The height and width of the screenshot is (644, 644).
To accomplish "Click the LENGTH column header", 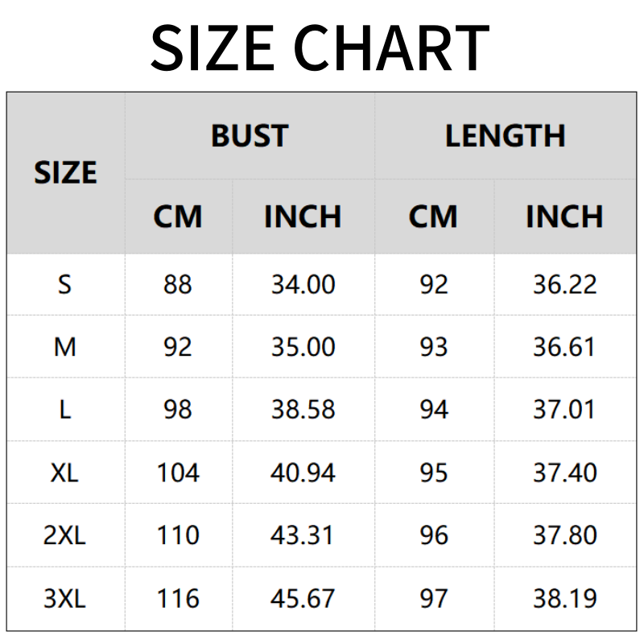I will pyautogui.click(x=505, y=135).
